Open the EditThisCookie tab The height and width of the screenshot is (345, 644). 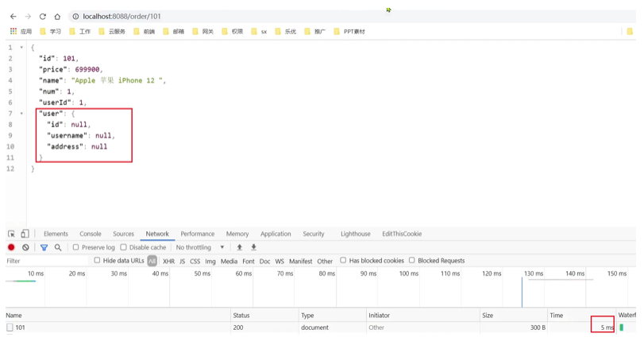[402, 234]
